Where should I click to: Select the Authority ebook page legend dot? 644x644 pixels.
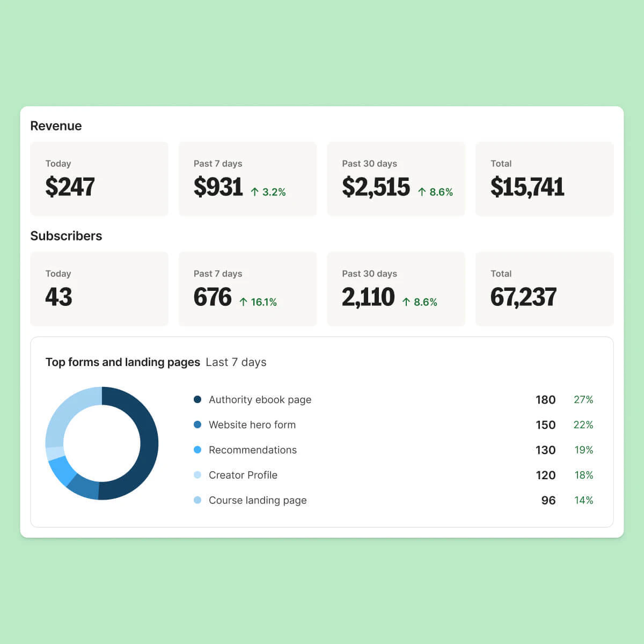click(x=197, y=399)
